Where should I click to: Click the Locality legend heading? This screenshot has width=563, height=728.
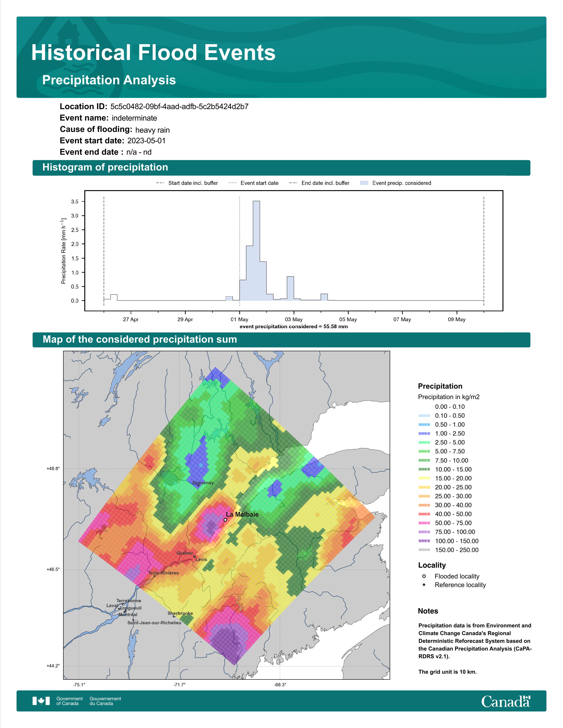(x=432, y=565)
